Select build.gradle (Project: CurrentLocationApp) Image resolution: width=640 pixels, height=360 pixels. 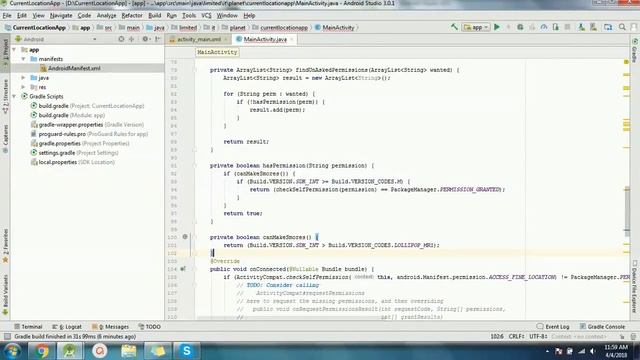[87, 106]
